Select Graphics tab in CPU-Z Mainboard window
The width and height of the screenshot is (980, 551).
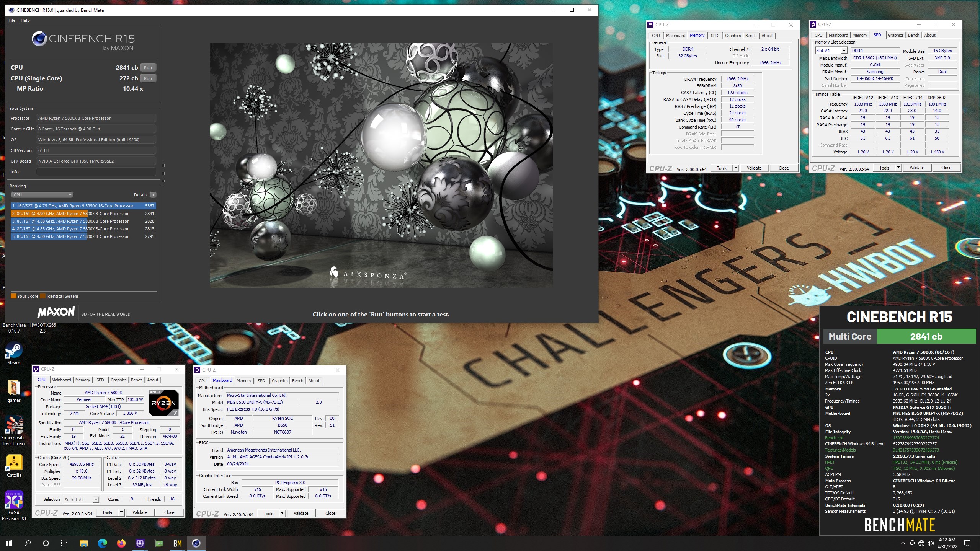[280, 381]
